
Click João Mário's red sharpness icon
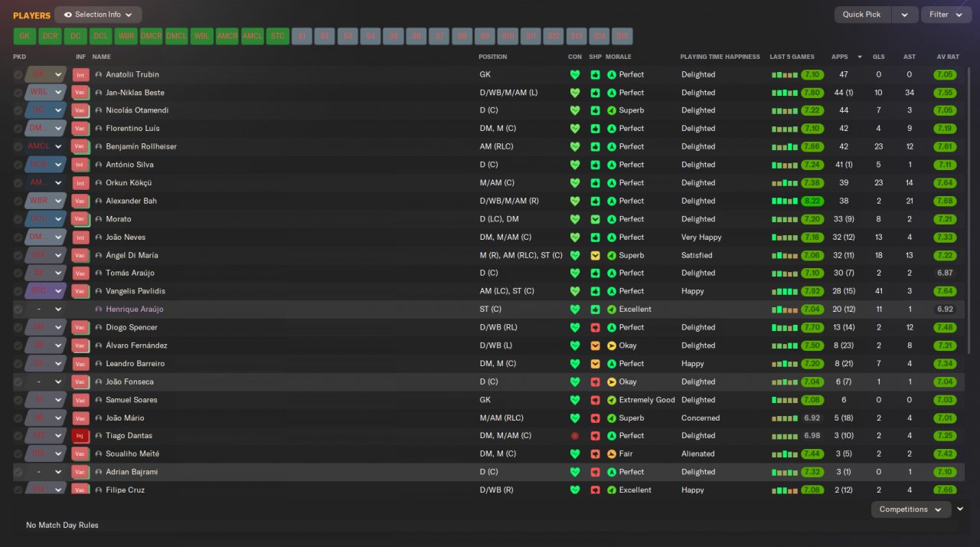[595, 418]
